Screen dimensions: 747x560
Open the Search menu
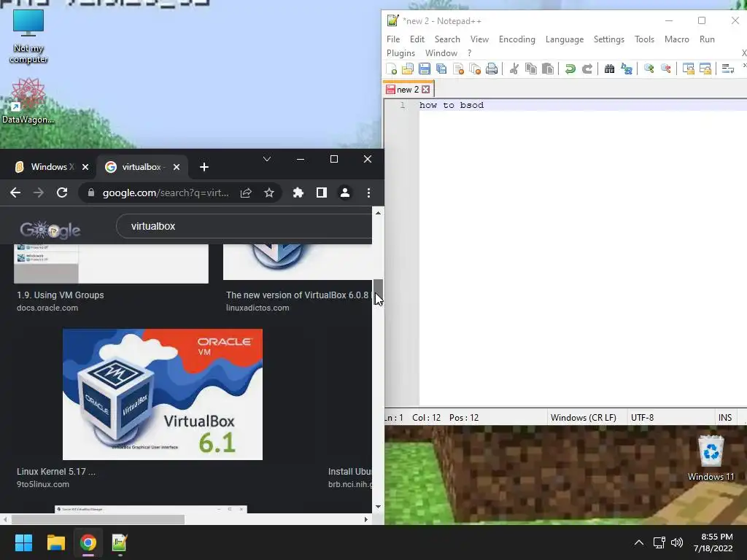(447, 39)
